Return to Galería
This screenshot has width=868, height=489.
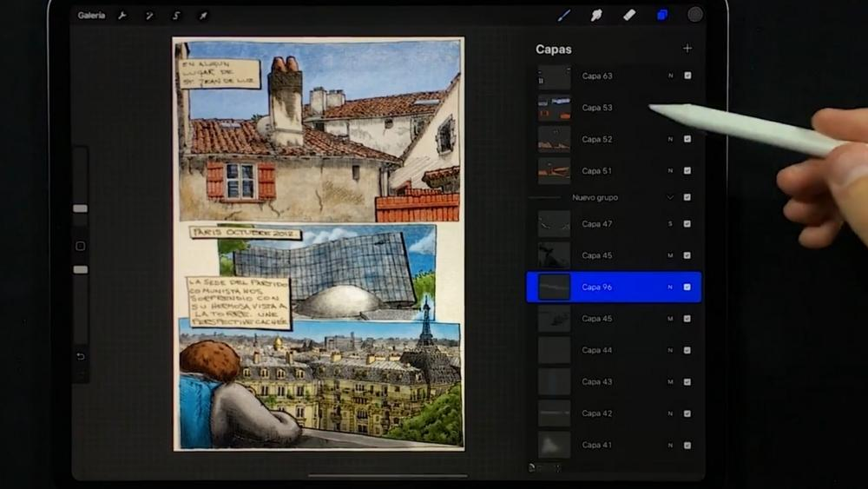coord(91,16)
